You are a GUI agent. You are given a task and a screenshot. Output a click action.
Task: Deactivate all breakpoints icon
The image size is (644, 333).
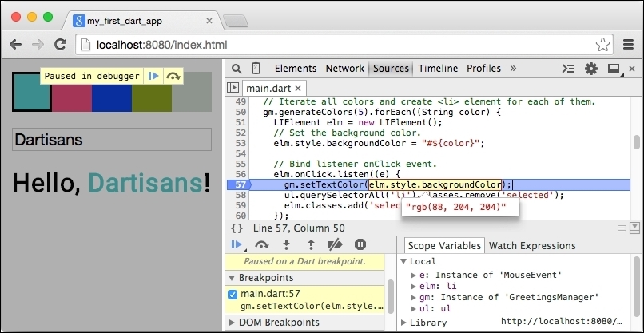[335, 245]
